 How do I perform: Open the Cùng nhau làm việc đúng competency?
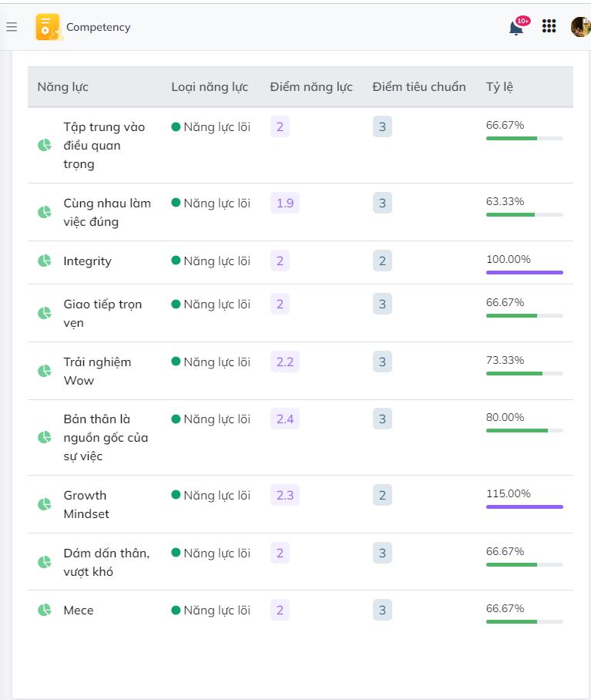click(x=106, y=213)
